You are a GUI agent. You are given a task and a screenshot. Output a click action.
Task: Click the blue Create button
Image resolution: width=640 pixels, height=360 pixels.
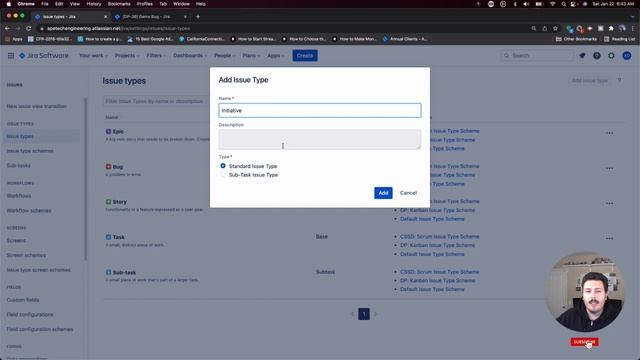click(305, 56)
